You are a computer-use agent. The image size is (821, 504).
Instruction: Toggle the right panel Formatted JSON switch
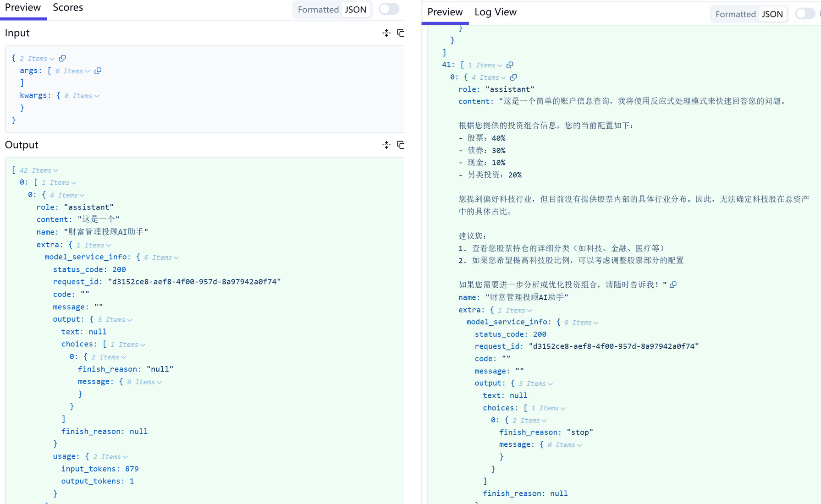(805, 14)
